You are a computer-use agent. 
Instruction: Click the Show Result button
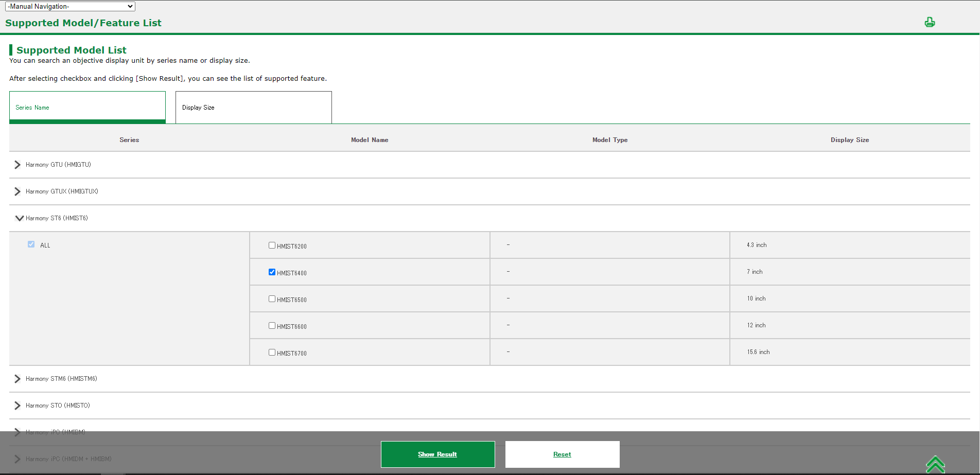(438, 454)
